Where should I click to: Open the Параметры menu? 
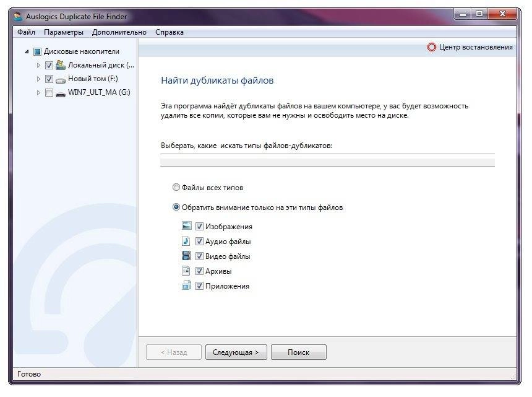tap(64, 32)
